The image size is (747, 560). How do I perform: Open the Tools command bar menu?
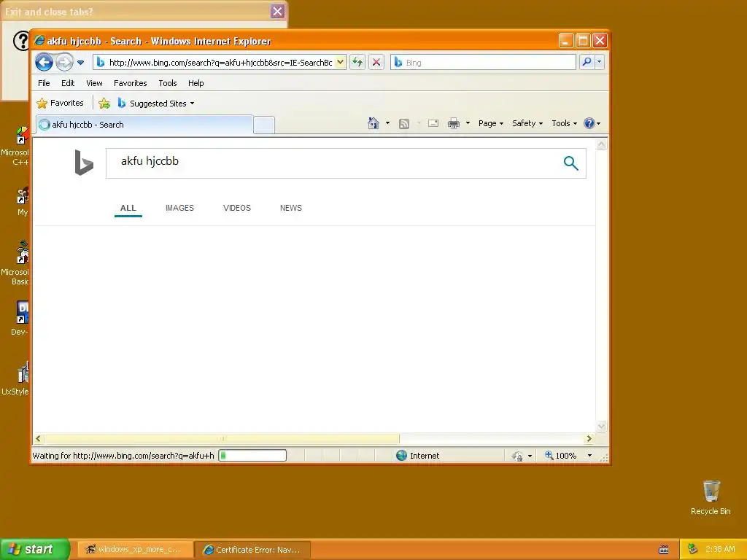click(564, 123)
